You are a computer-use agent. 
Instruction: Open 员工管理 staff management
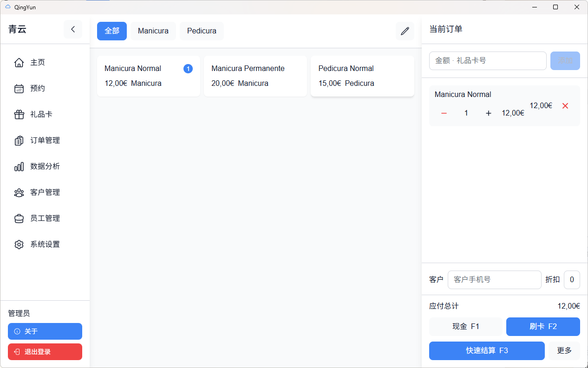(45, 219)
